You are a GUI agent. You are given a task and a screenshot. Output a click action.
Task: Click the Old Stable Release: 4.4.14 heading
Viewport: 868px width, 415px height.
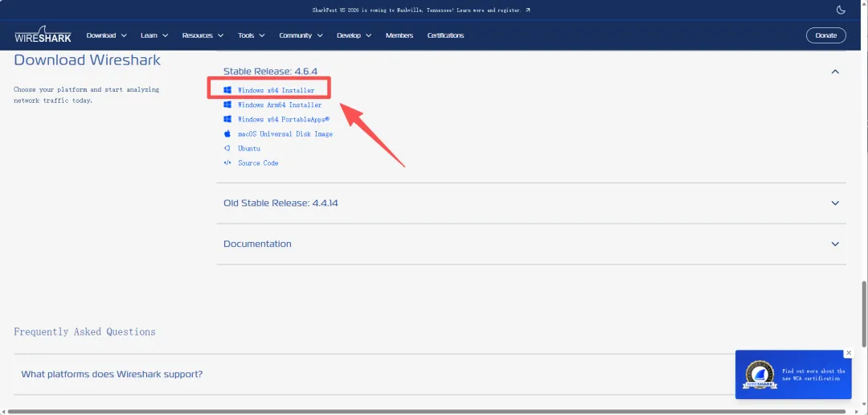coord(280,203)
